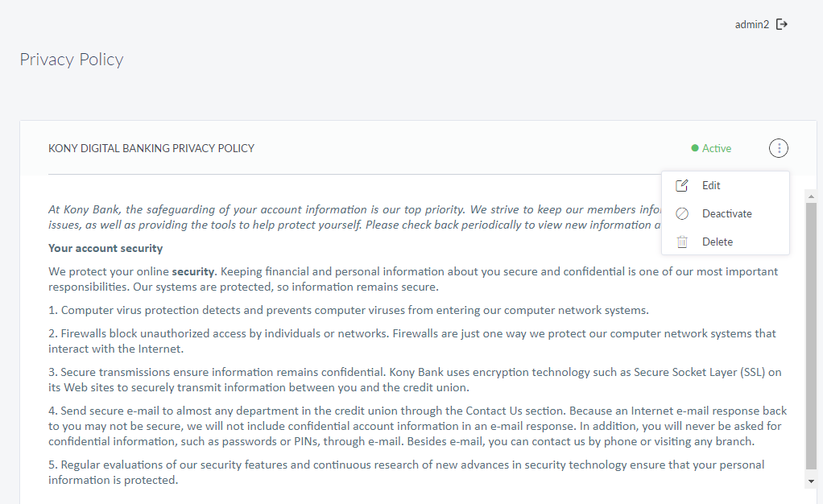The height and width of the screenshot is (504, 823).
Task: Click the policy text scrollbar thumb
Action: click(811, 338)
